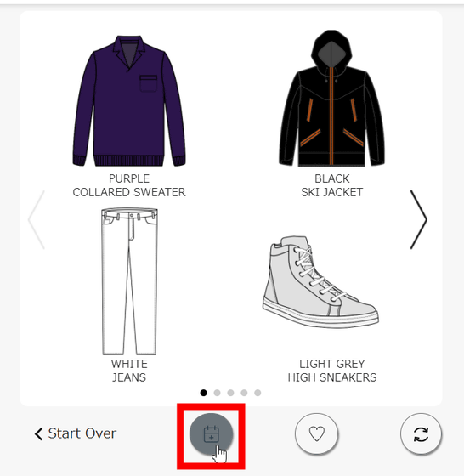464x476 pixels.
Task: Click the Start Over link
Action: 76,433
